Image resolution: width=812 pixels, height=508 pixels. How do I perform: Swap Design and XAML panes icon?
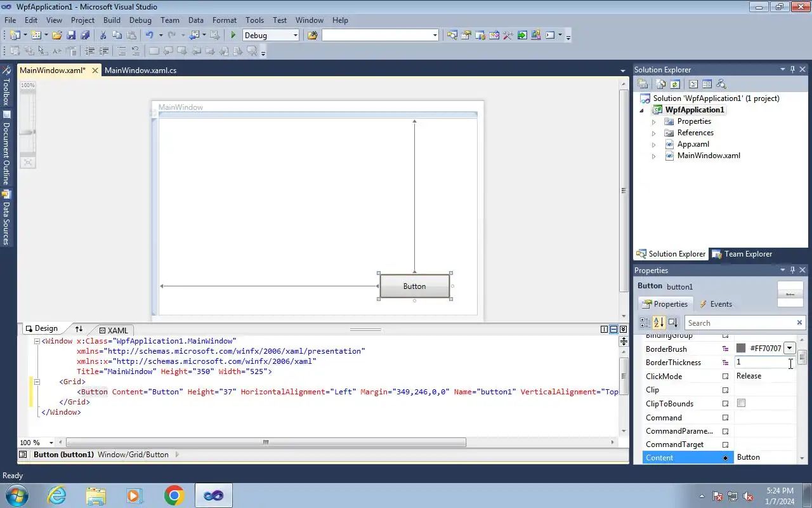79,329
